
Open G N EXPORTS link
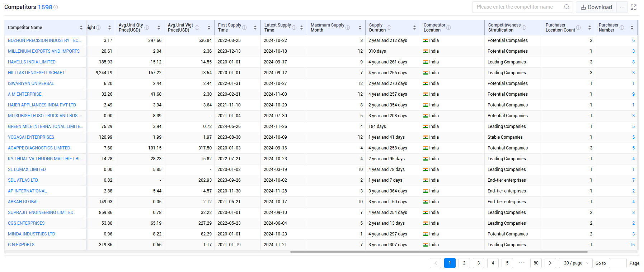coord(21,245)
